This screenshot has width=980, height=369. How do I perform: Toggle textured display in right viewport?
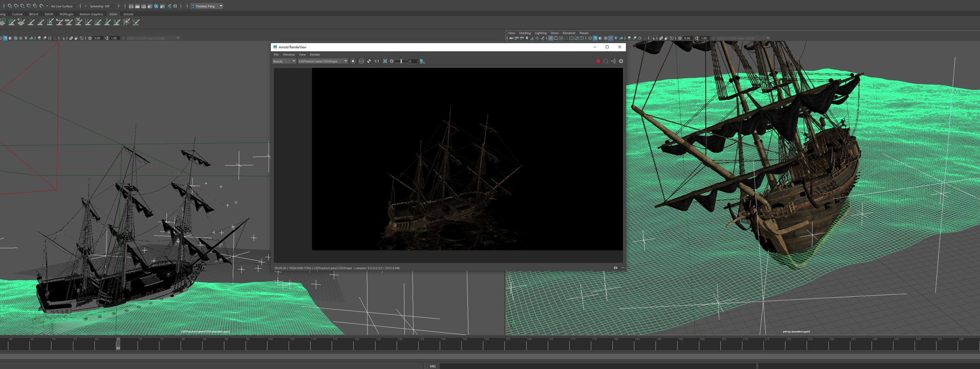point(611,38)
